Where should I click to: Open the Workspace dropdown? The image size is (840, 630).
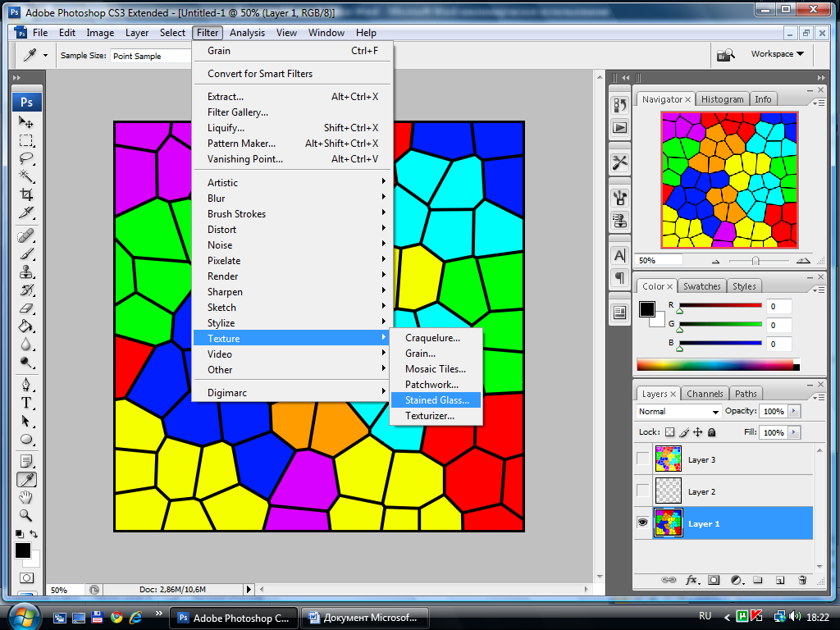click(778, 53)
